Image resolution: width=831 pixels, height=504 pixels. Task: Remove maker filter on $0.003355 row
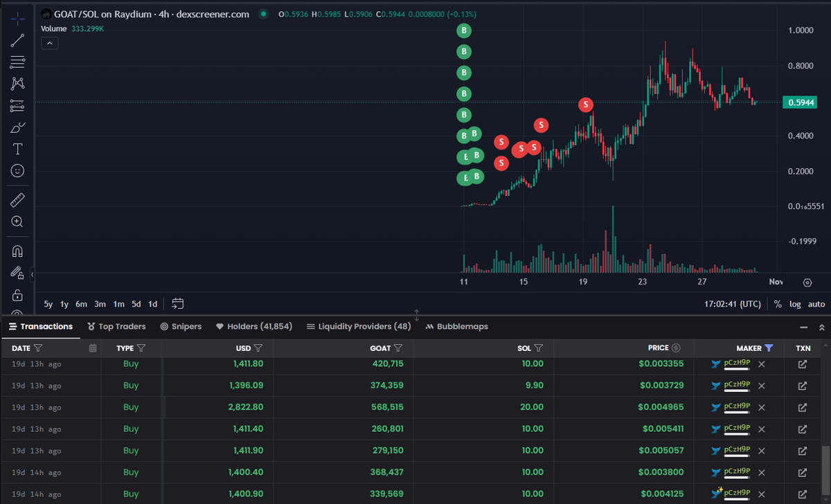coord(762,364)
